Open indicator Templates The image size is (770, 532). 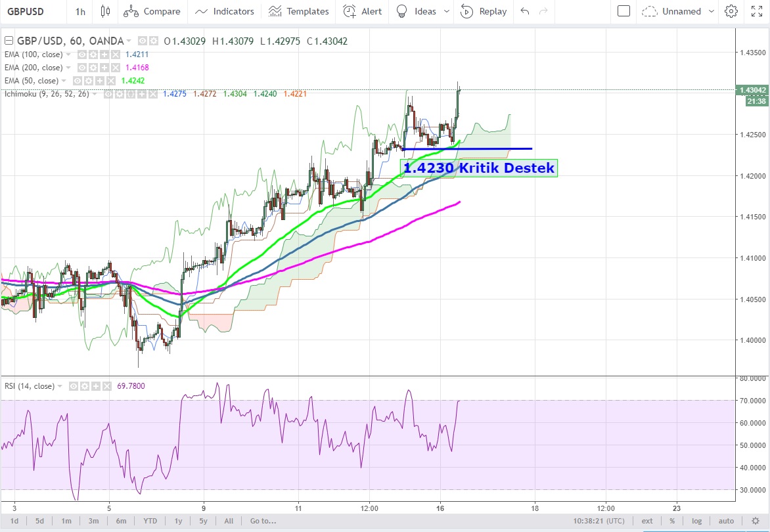tap(299, 11)
